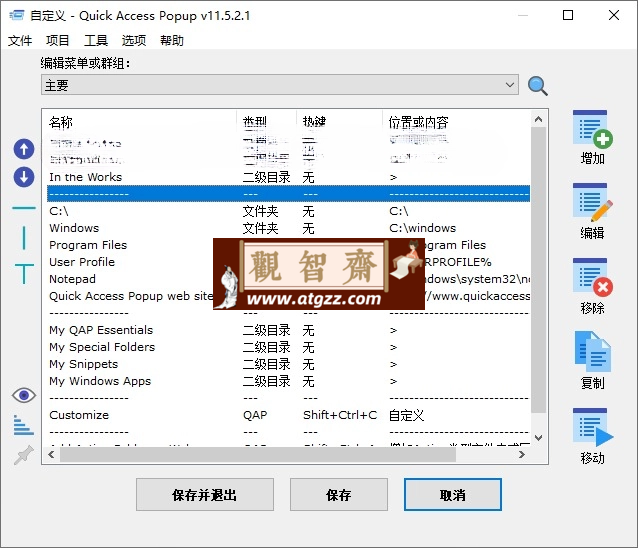Open the 文件 menu
Viewport: 638px width, 548px height.
click(20, 41)
